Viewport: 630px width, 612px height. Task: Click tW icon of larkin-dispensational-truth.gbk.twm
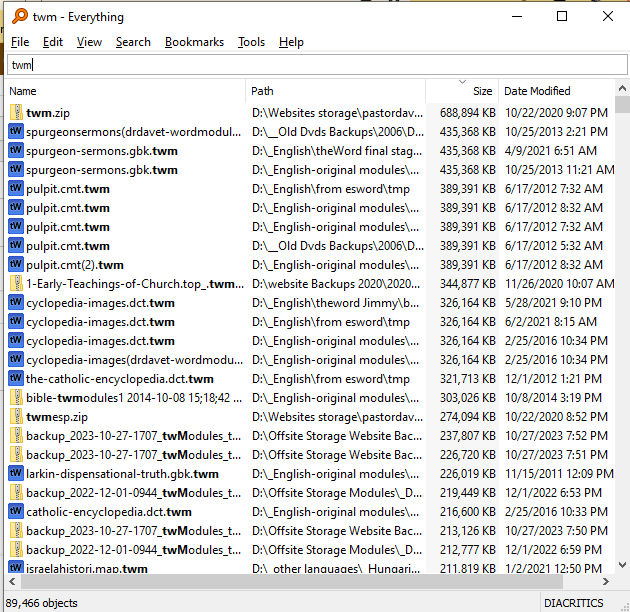[x=16, y=474]
